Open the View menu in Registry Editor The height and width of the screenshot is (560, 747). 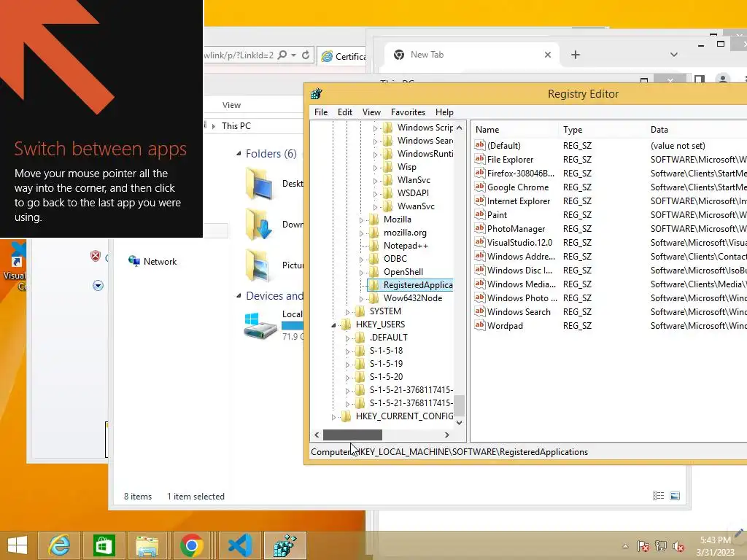tap(371, 112)
